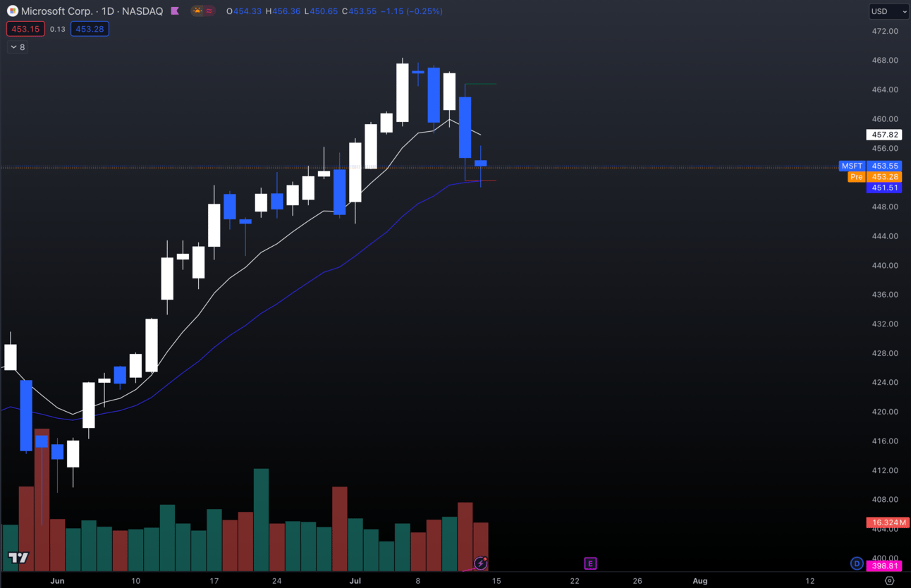
Task: Click the low value L450.65
Action: [321, 11]
